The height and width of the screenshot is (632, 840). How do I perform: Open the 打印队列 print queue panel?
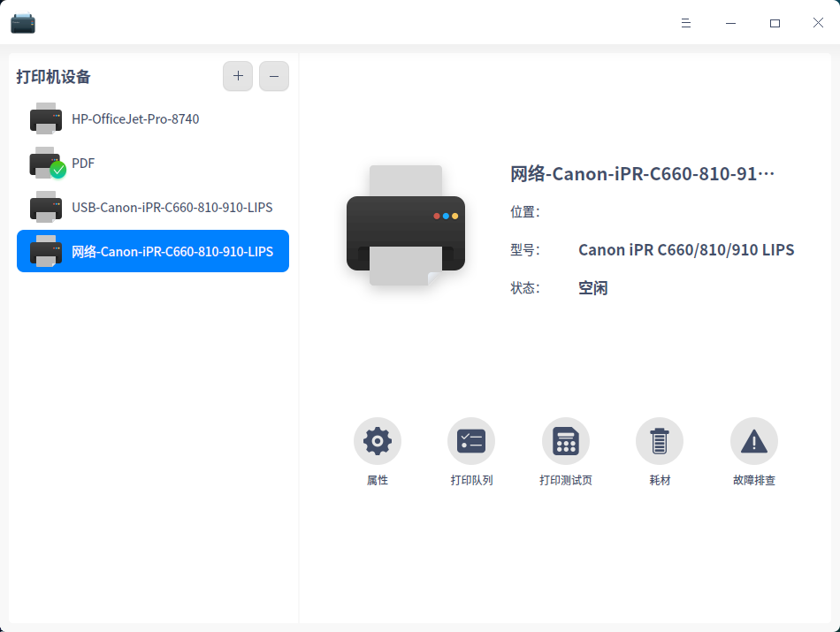coord(471,440)
